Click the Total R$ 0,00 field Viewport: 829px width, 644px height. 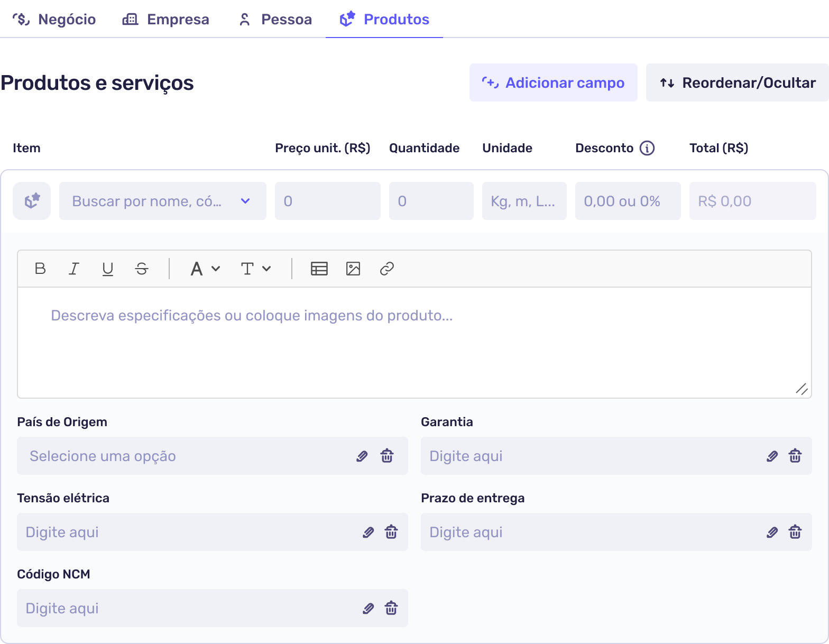753,201
